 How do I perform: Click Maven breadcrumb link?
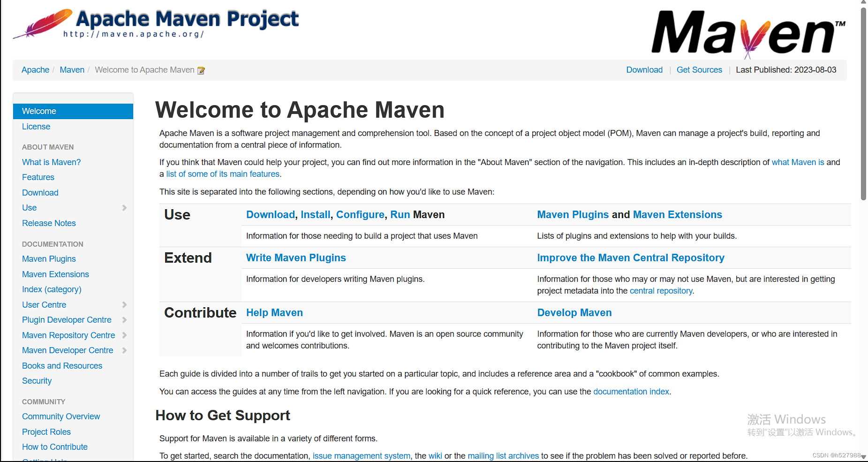click(72, 70)
